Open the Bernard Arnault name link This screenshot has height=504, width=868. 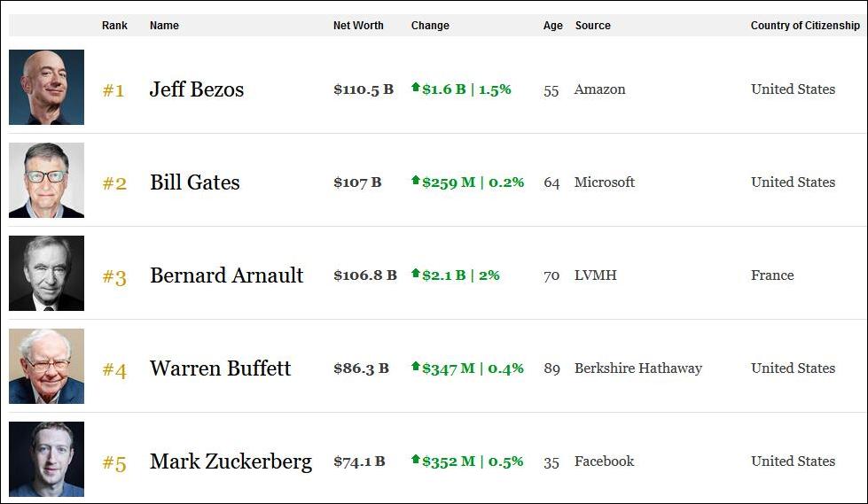click(x=226, y=275)
